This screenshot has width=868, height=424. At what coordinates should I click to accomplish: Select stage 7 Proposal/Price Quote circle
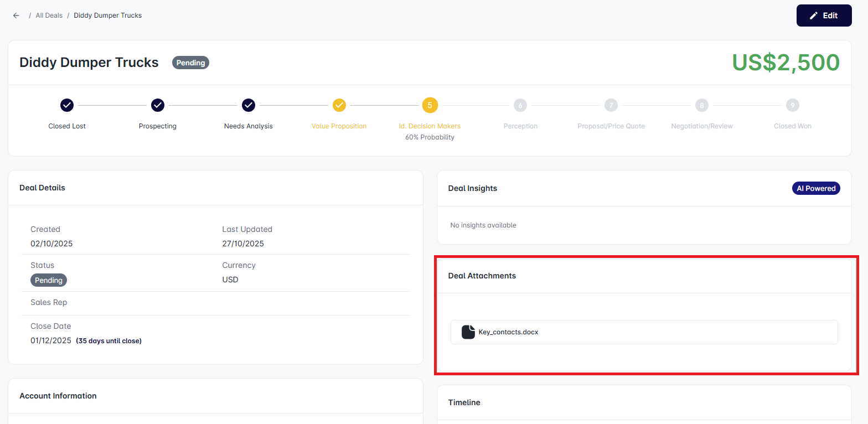pos(611,105)
